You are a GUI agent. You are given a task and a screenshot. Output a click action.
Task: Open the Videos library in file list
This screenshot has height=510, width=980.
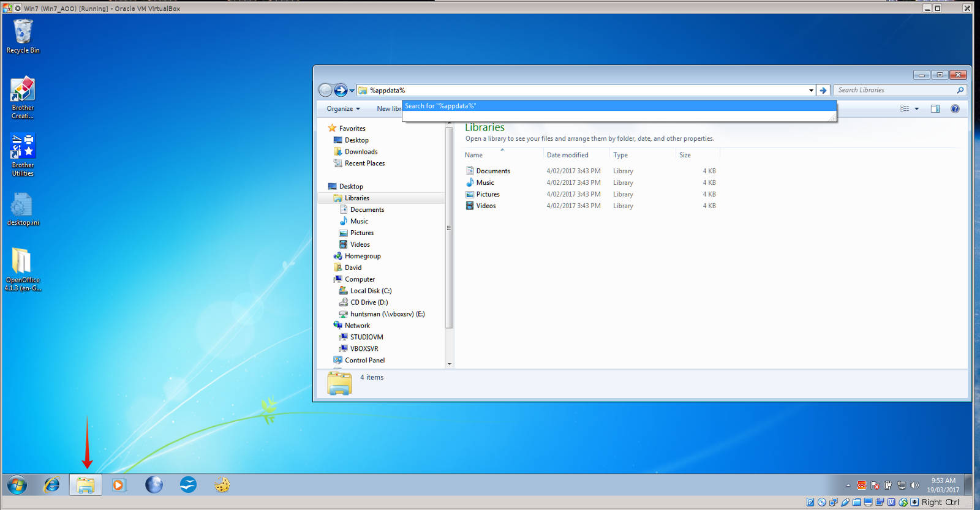click(486, 206)
